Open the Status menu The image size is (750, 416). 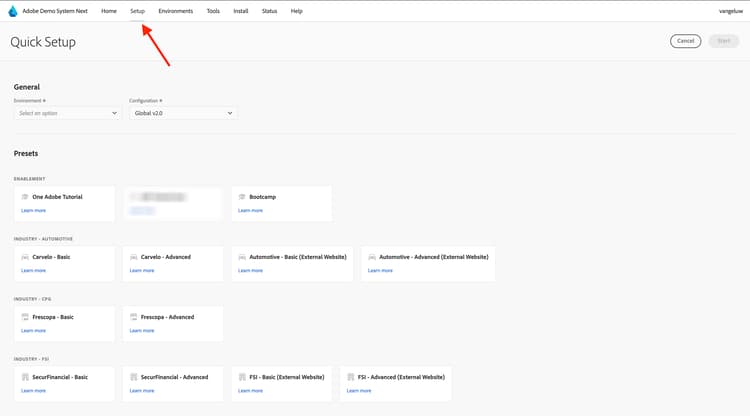[269, 11]
